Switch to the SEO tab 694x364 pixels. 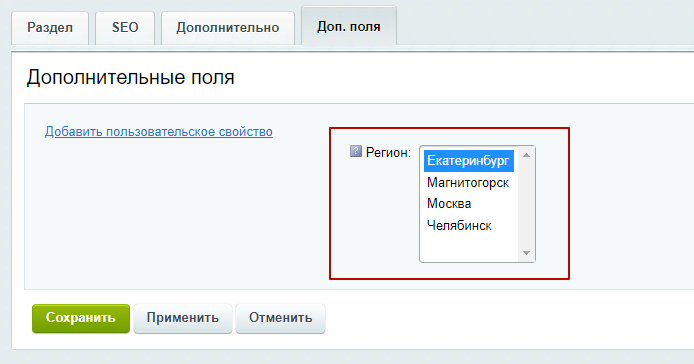point(125,28)
